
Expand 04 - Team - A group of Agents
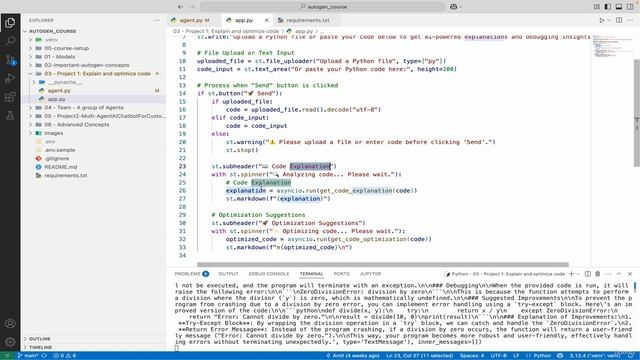[x=30, y=107]
